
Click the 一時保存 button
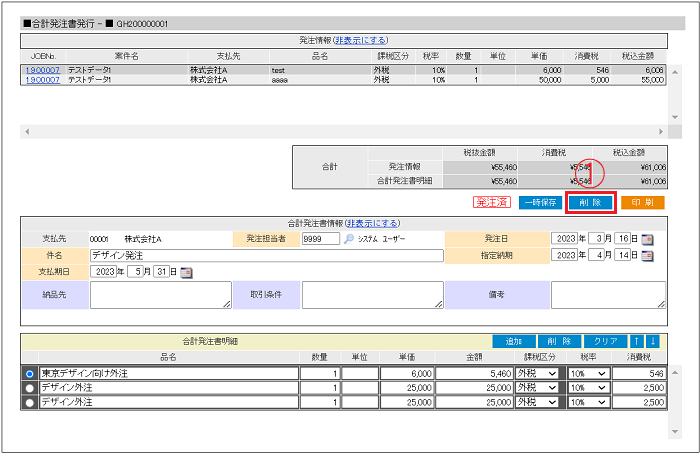(x=540, y=202)
